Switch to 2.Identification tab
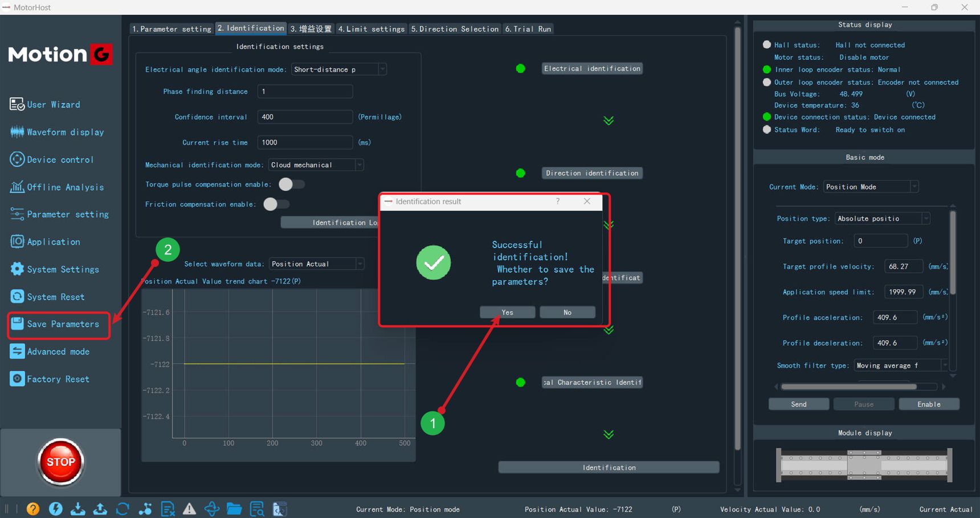980x518 pixels. 251,28
